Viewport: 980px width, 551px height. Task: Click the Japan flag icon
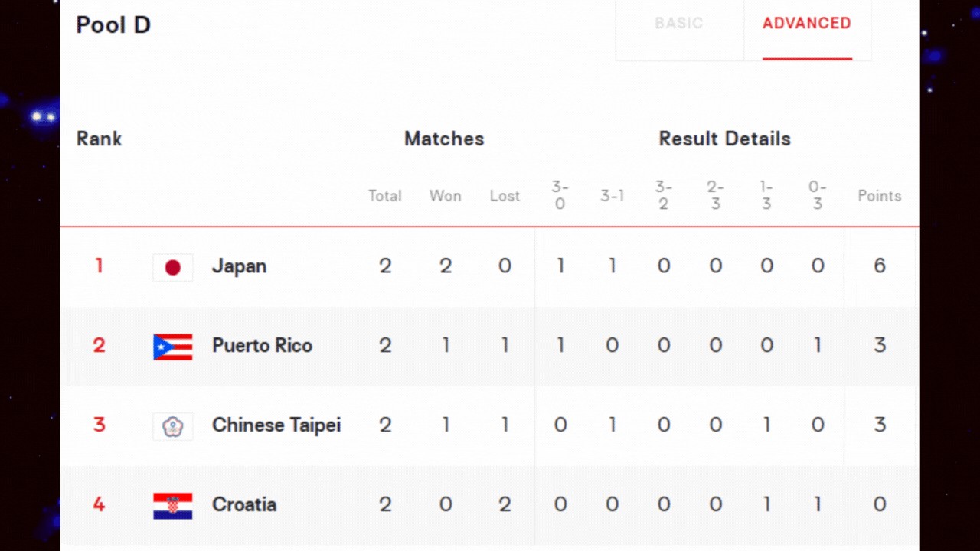click(x=173, y=267)
